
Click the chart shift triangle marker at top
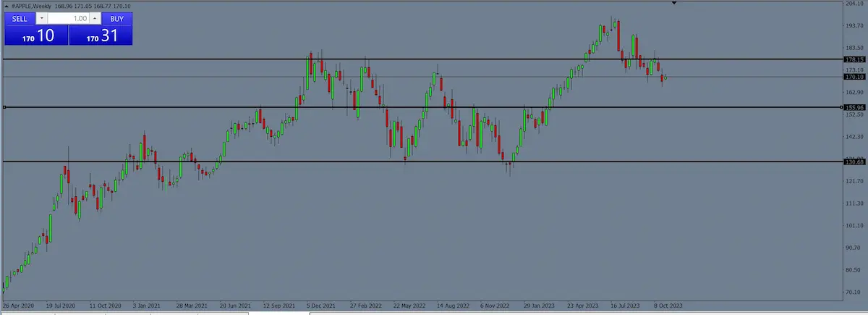click(x=674, y=4)
